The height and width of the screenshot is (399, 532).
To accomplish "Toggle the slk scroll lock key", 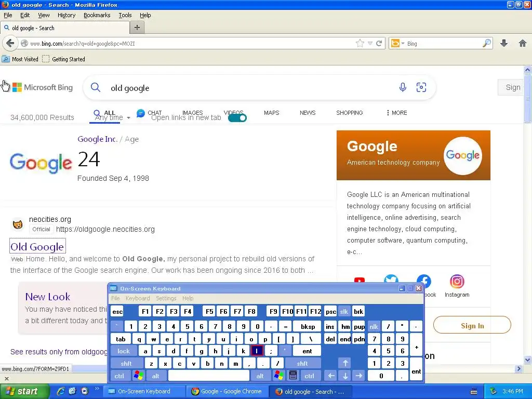I will coord(344,312).
